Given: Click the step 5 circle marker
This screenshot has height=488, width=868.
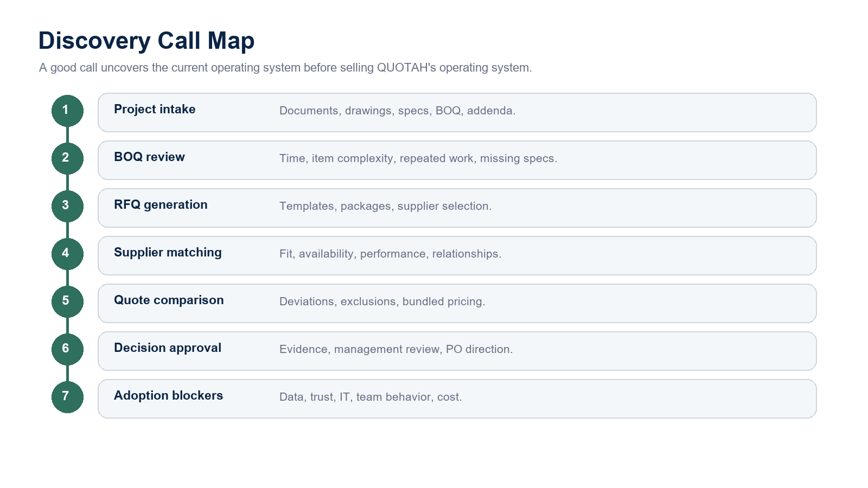Looking at the screenshot, I should pos(67,301).
